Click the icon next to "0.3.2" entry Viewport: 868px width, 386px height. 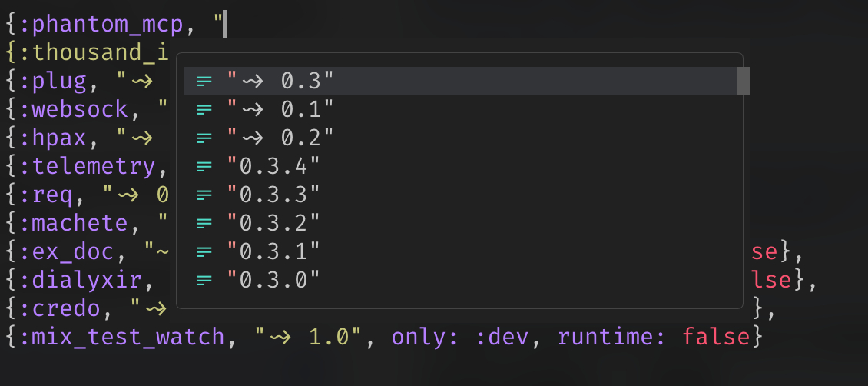204,223
